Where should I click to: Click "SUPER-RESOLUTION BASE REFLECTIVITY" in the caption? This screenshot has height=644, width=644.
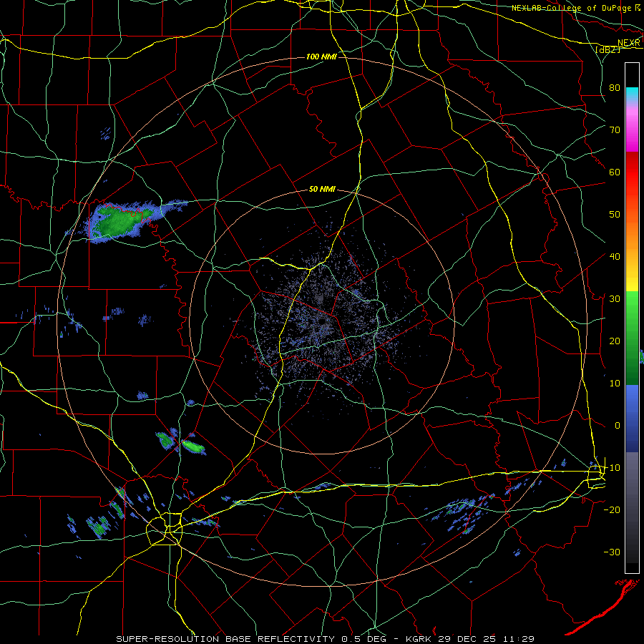click(x=225, y=639)
